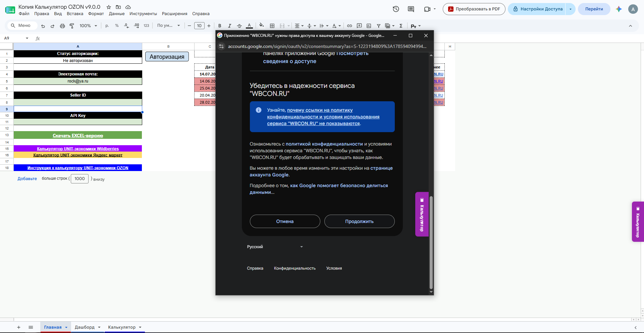This screenshot has height=333, width=644.
Task: Open the borders tool
Action: pos(272,26)
